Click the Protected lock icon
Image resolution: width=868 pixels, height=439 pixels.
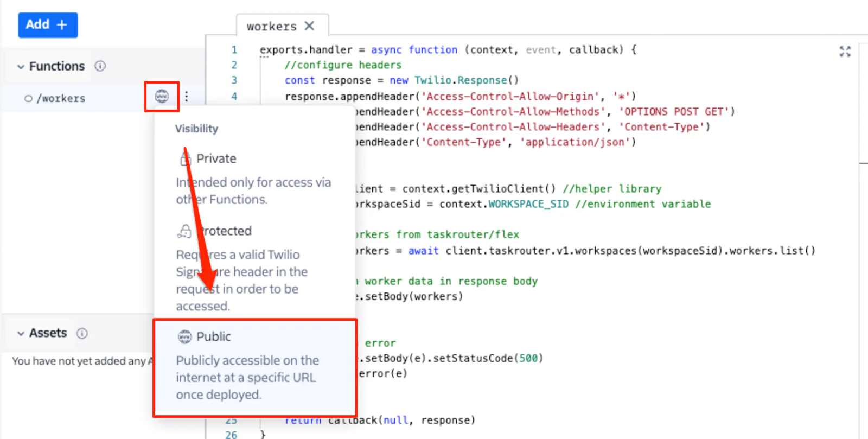click(x=184, y=231)
